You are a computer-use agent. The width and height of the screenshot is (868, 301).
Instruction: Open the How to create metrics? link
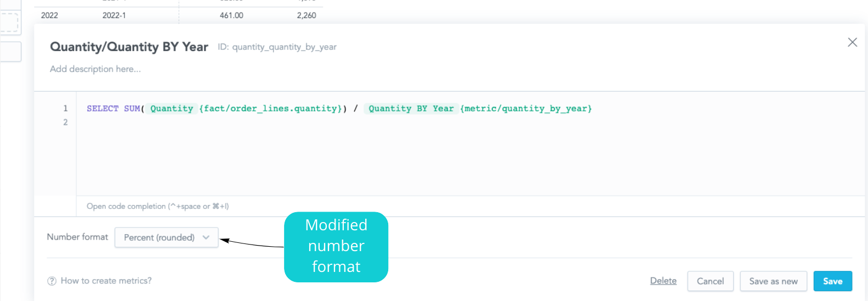[106, 281]
